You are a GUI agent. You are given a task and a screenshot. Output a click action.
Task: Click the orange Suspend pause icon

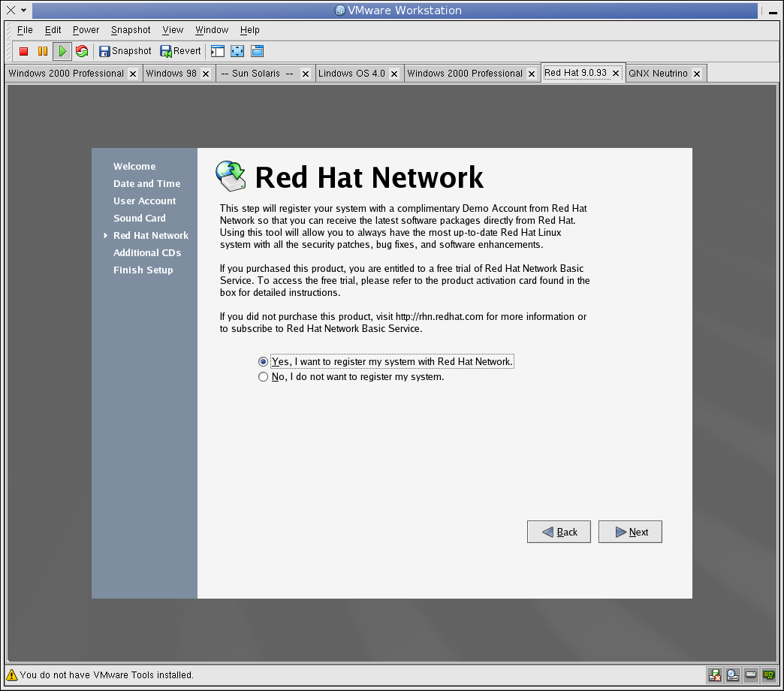point(43,51)
